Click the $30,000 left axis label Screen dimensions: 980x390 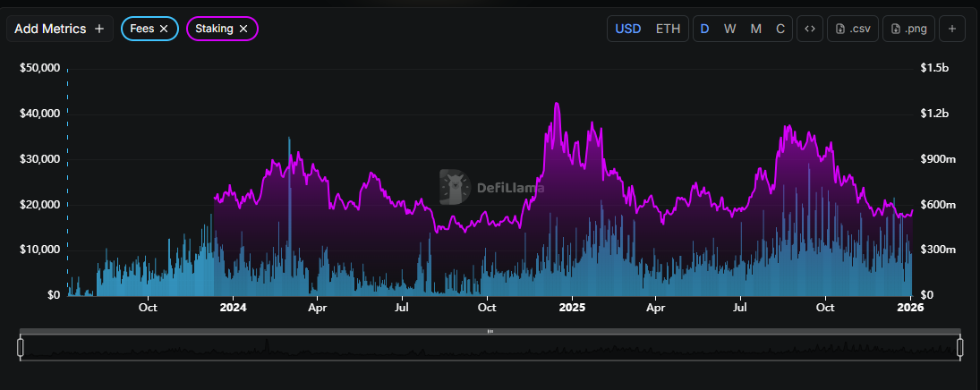(38, 158)
